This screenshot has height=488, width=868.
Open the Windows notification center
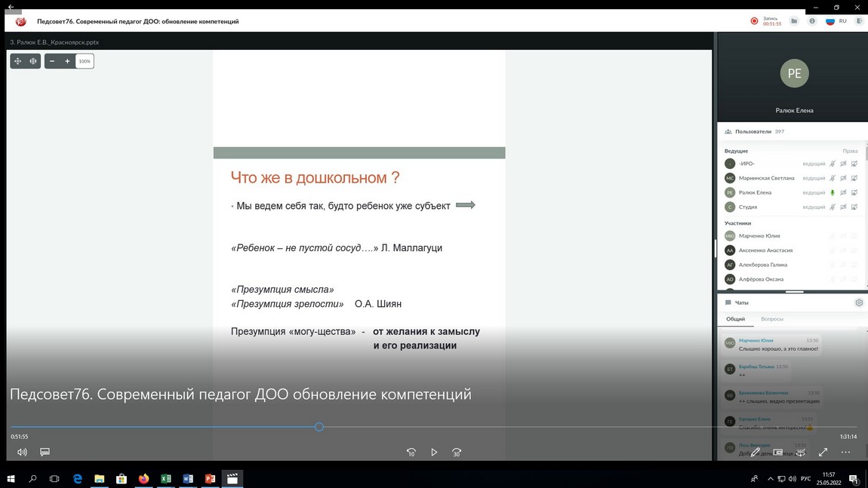854,479
